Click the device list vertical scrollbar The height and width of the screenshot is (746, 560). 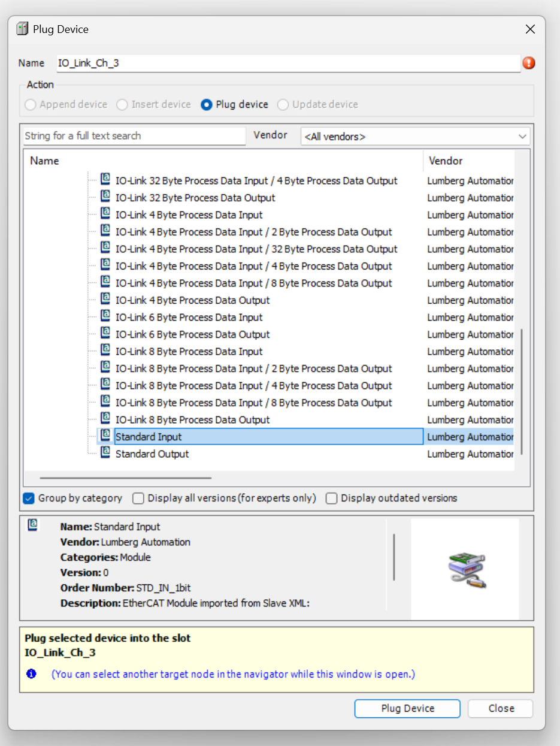click(x=522, y=391)
